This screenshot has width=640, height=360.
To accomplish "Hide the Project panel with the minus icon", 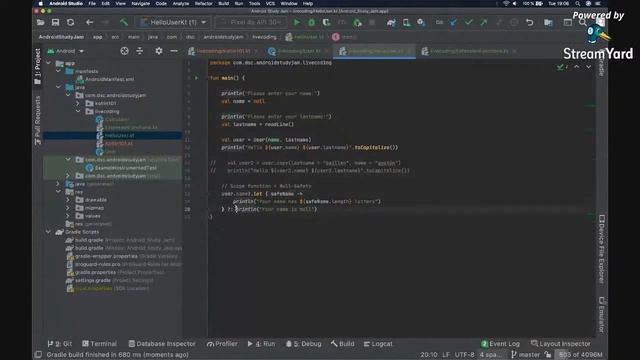I will (x=174, y=51).
